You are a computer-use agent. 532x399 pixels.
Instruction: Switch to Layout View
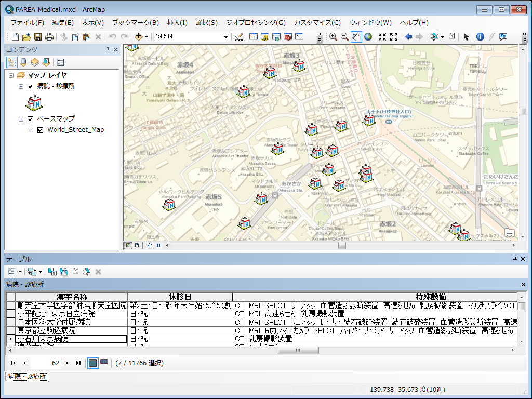(x=137, y=245)
